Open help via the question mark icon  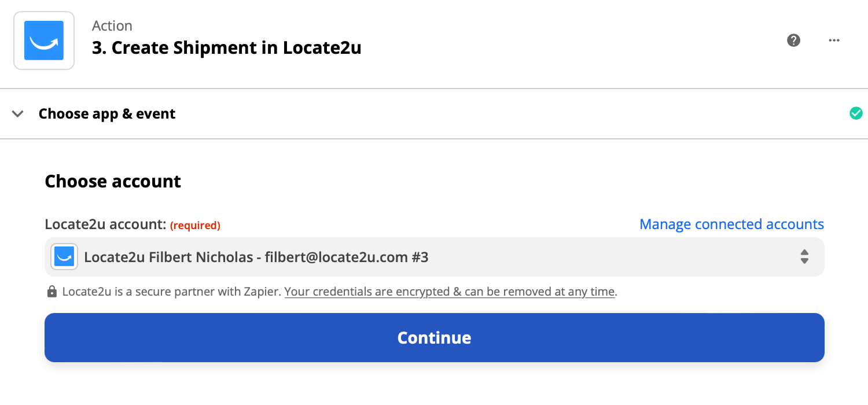(x=794, y=41)
